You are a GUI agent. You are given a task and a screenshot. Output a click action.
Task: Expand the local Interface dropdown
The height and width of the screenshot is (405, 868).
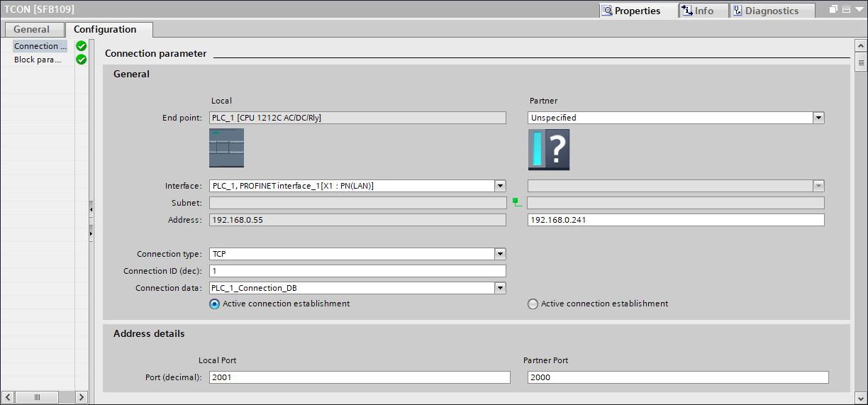pos(500,186)
